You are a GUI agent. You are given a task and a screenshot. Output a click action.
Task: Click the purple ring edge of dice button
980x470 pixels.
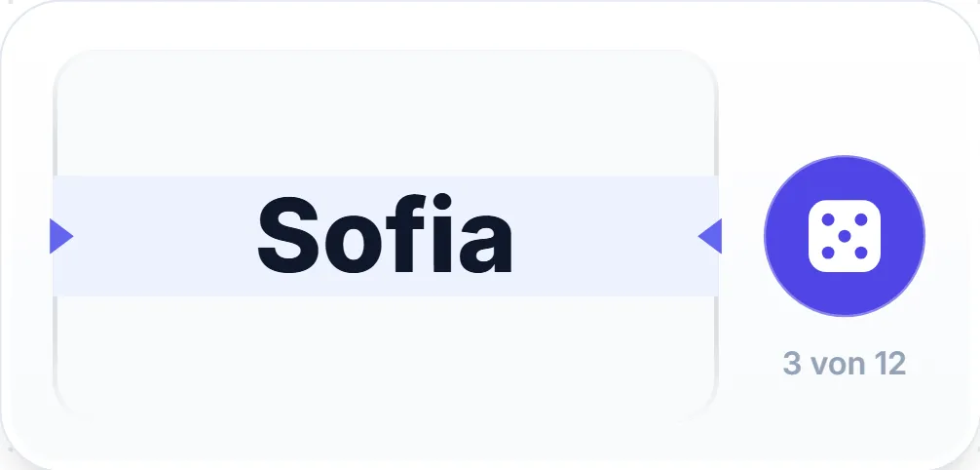[x=845, y=157]
